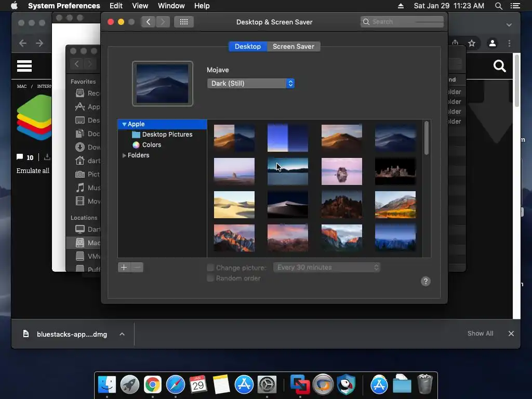Screen dimensions: 532x399
Task: Open Notes from the Dock
Action: (x=221, y=384)
